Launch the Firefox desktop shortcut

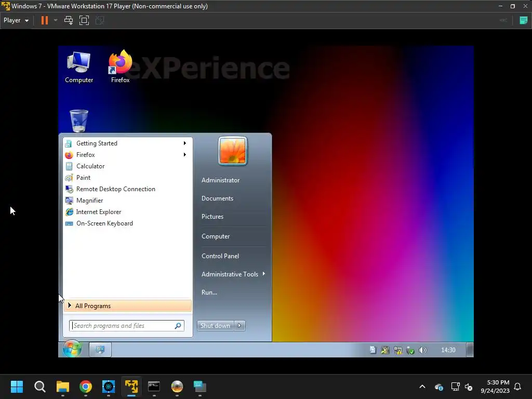tap(120, 67)
